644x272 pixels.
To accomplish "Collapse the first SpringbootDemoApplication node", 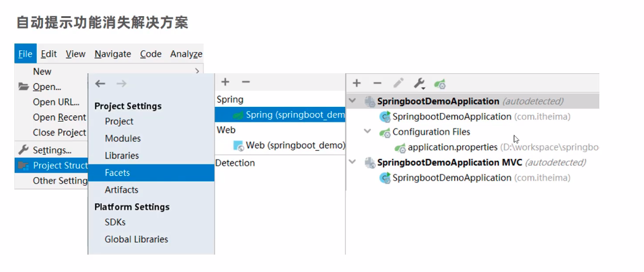I will click(353, 101).
